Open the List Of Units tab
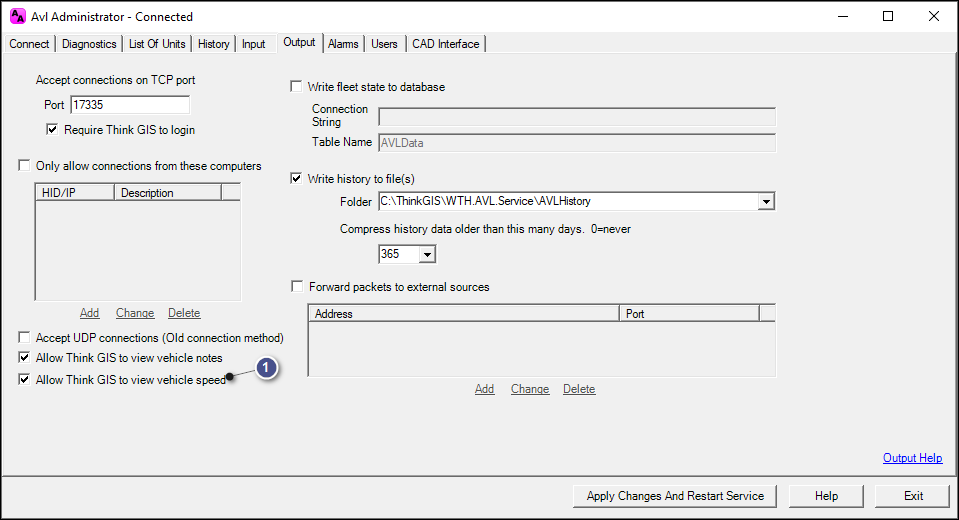 click(x=157, y=44)
